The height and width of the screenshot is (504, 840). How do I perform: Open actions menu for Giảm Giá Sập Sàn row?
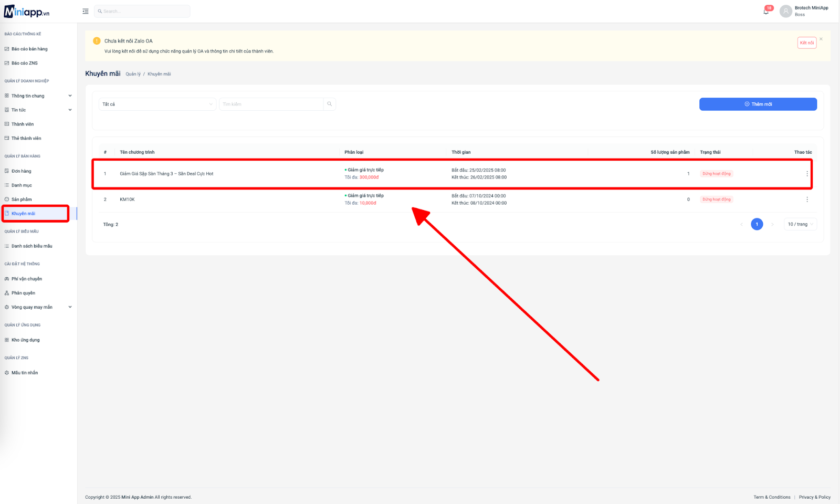click(807, 174)
